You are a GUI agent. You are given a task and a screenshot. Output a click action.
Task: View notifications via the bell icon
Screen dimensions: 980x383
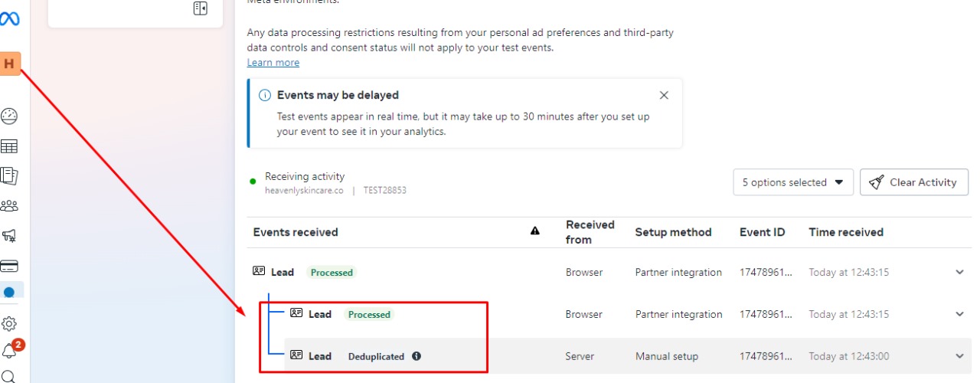tap(9, 352)
